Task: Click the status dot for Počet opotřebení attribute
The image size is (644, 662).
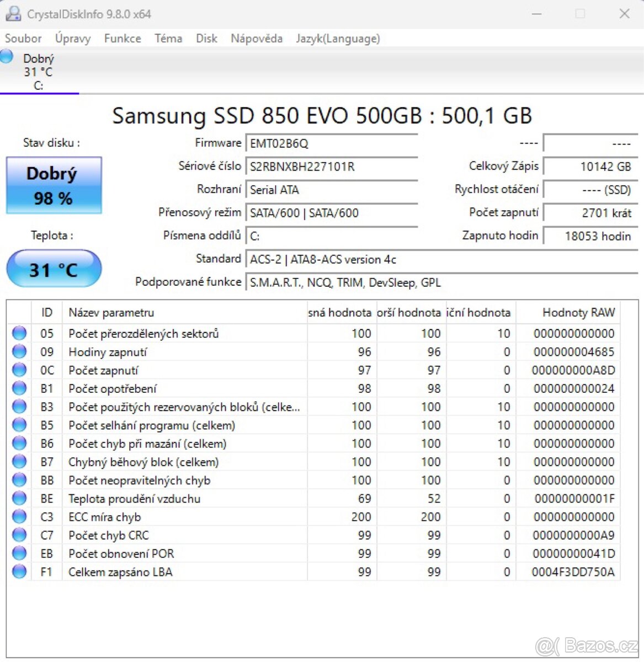Action: click(19, 387)
